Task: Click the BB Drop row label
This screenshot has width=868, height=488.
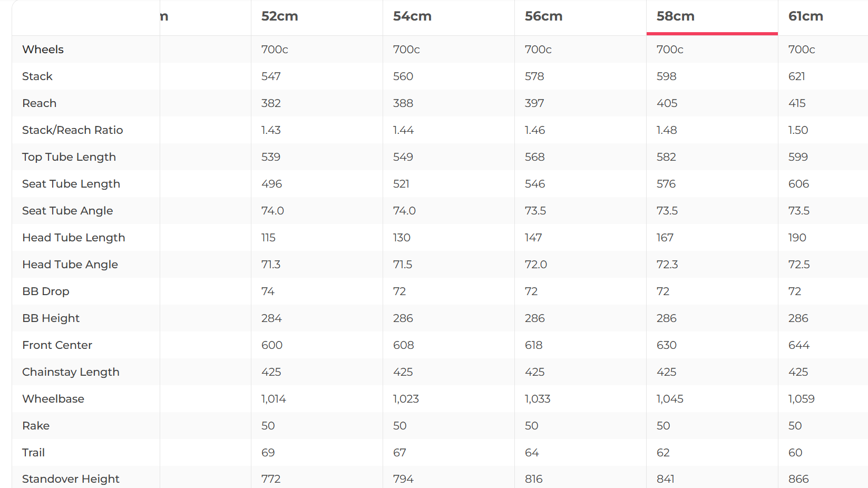Action: [45, 291]
